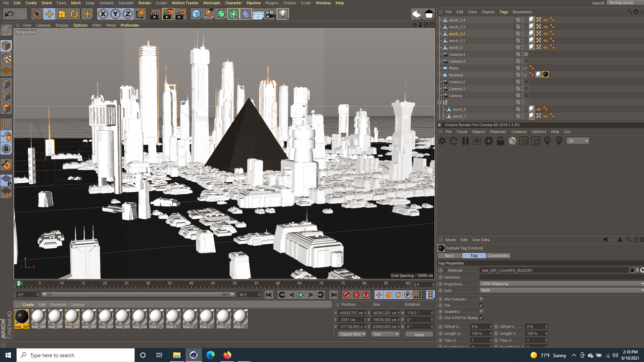This screenshot has height=362, width=644.
Task: Select the Scale tool
Action: coord(61,14)
